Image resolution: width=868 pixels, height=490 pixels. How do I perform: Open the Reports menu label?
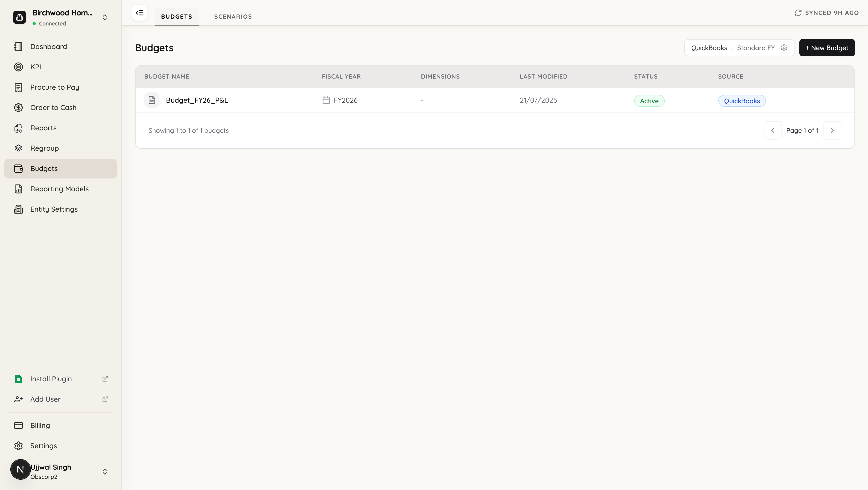[x=43, y=128]
